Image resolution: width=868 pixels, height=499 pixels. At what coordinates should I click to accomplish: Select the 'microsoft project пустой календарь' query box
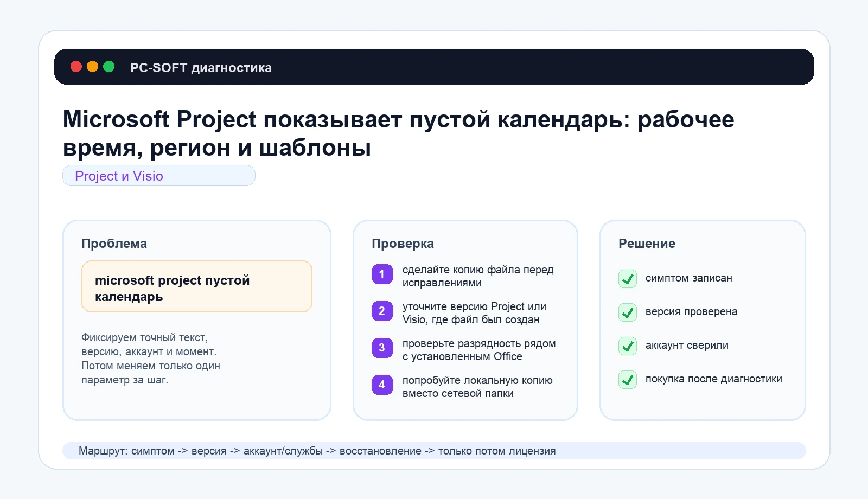click(197, 286)
